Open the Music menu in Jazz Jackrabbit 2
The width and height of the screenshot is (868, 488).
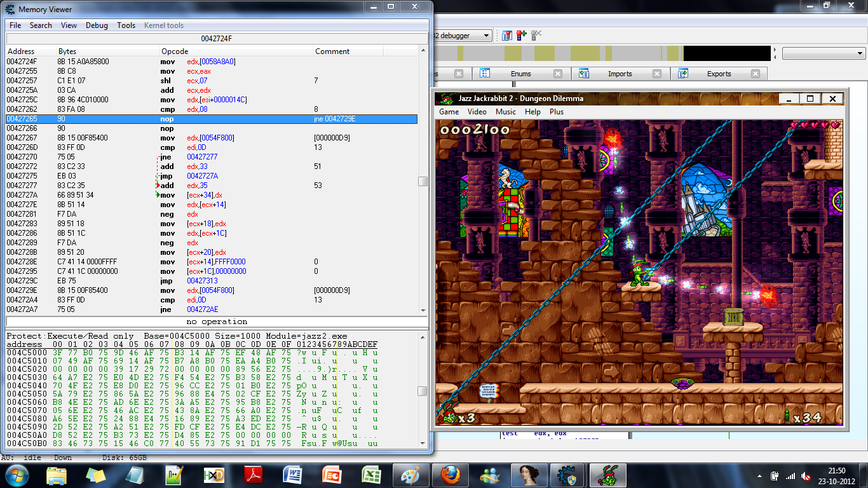point(506,112)
